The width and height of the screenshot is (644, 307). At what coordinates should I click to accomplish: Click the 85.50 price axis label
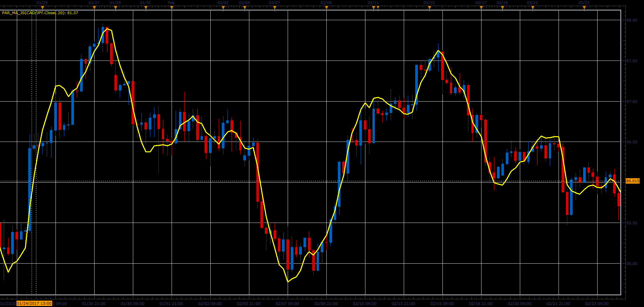tap(632, 223)
